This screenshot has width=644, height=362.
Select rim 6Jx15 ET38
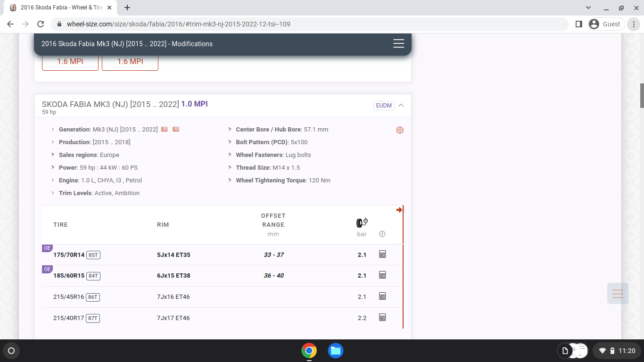(x=173, y=276)
